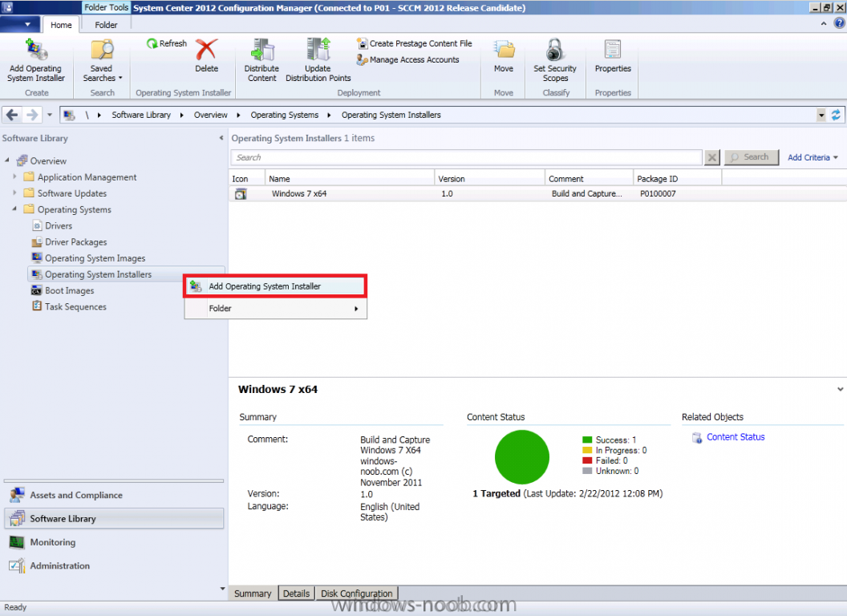Click the Refresh ribbon button
This screenshot has height=616, width=847.
click(x=166, y=43)
